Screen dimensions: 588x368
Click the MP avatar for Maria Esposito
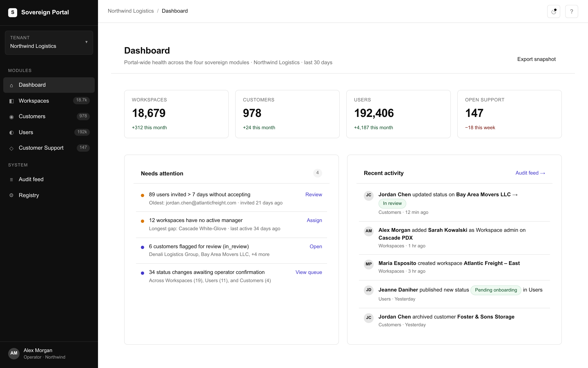coord(369,264)
